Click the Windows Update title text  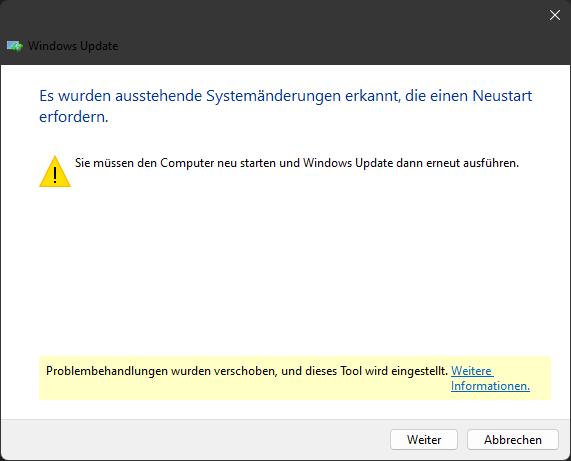73,46
